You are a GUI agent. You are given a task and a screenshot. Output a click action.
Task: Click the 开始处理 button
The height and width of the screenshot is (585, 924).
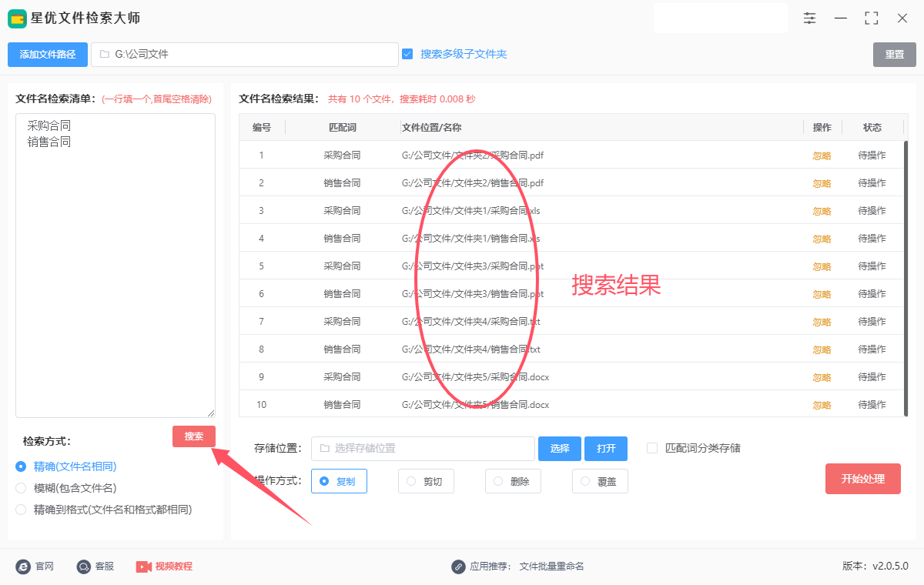[x=863, y=479]
